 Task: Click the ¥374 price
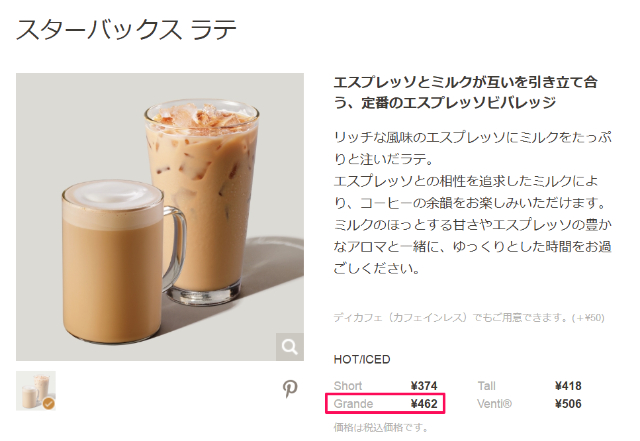[x=424, y=386]
